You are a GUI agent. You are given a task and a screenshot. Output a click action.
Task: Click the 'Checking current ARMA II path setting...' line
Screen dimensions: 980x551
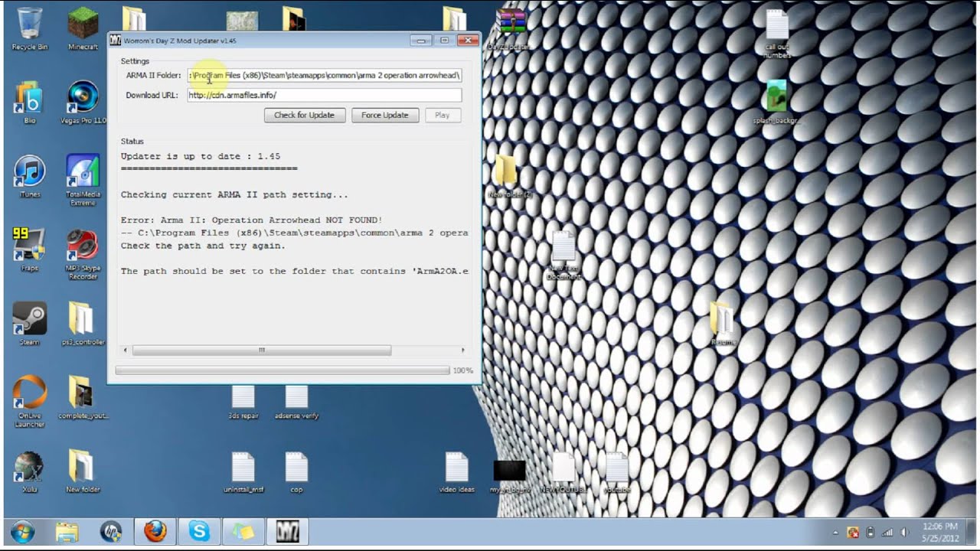coord(234,194)
